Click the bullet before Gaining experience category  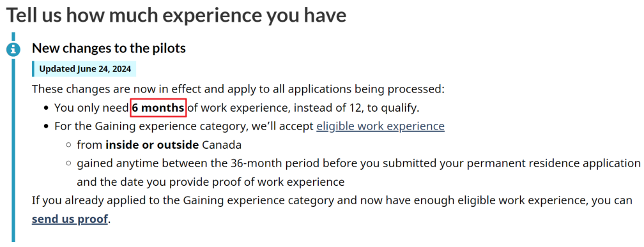47,126
